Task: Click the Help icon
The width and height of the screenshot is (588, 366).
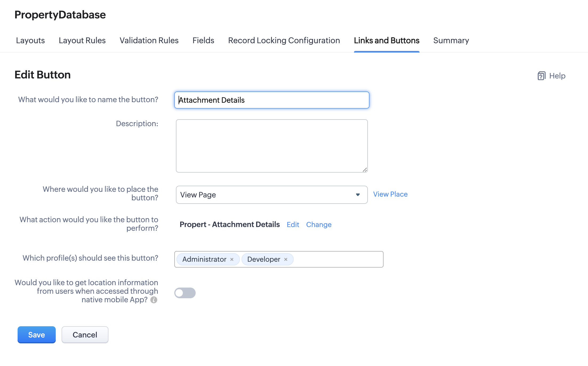Action: [x=541, y=76]
